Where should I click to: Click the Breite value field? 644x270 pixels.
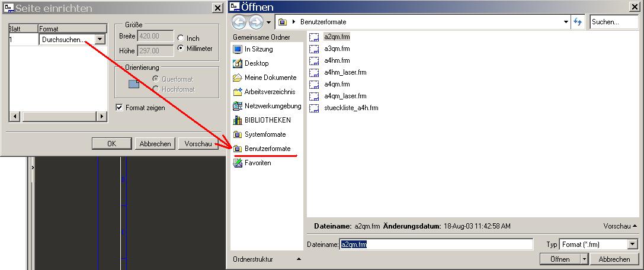(x=155, y=36)
